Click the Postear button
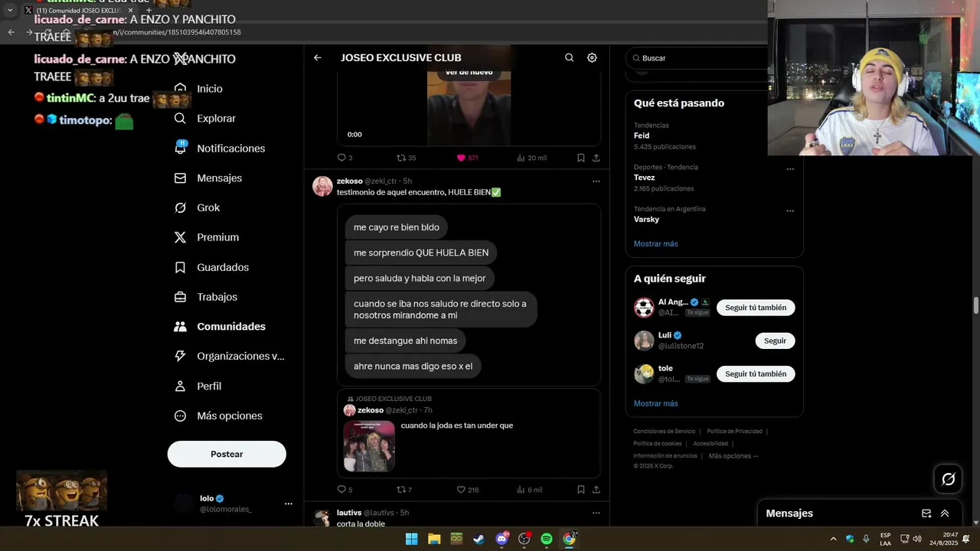Screen dimensions: 980x551 tap(227, 454)
